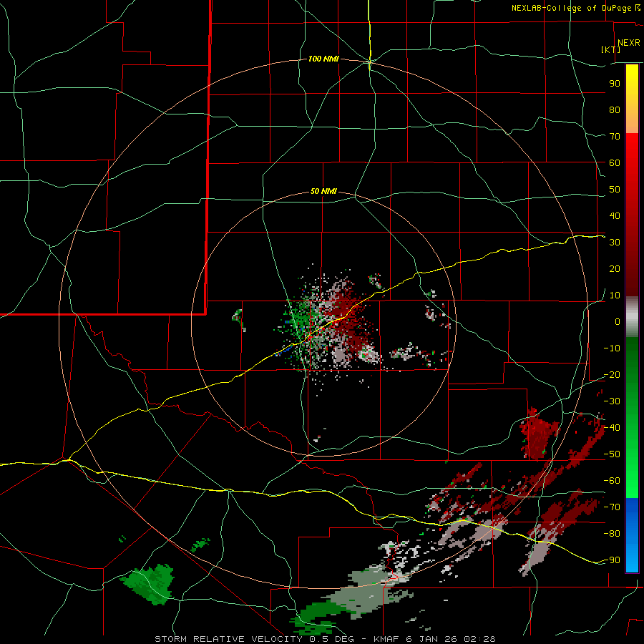The width and height of the screenshot is (644, 644).
Task: Click the 50 value on the velocity scale
Action: [x=615, y=190]
